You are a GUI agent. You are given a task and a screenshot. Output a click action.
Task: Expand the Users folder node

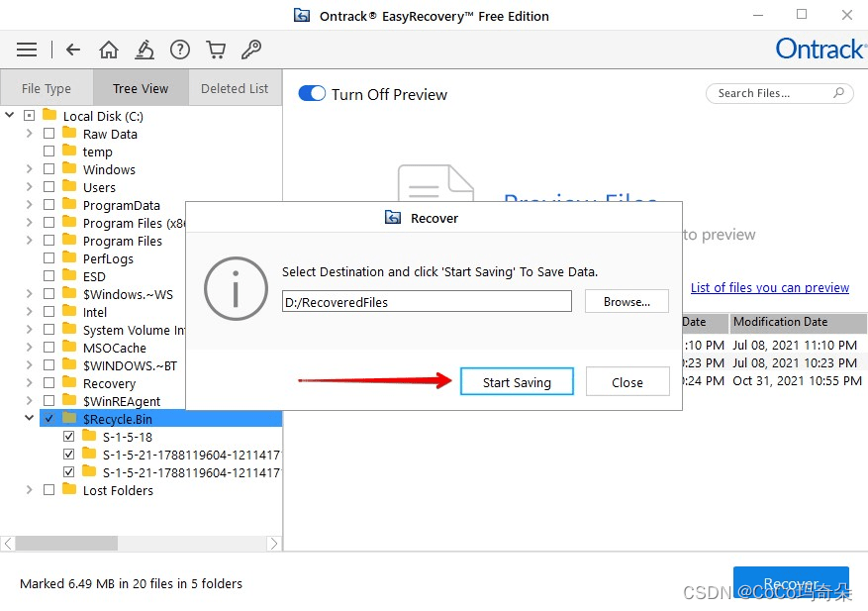click(30, 188)
